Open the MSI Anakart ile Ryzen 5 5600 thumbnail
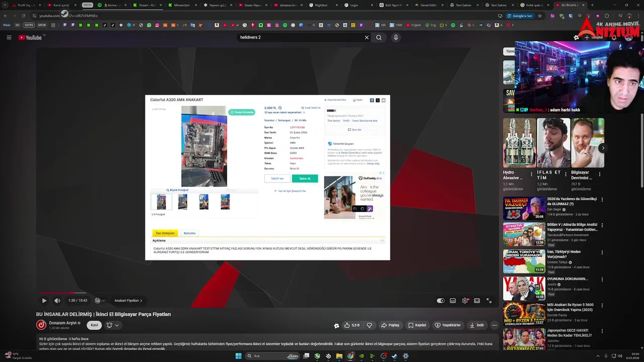Image resolution: width=644 pixels, height=362 pixels. click(x=524, y=314)
